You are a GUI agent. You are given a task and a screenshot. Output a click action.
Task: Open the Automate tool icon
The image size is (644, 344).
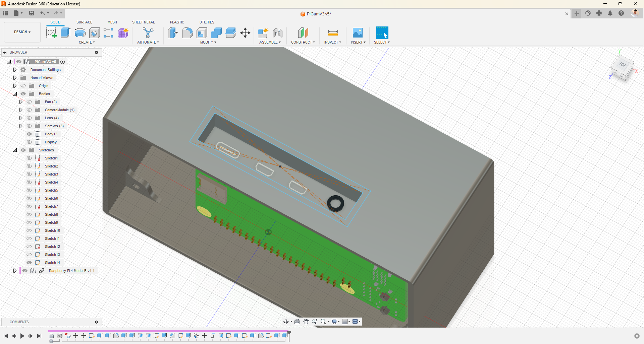point(148,33)
